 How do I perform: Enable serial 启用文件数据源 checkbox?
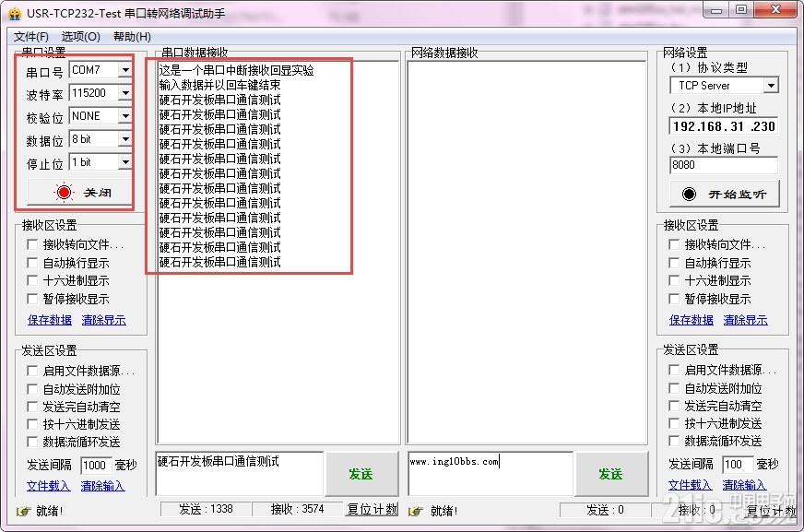point(32,370)
